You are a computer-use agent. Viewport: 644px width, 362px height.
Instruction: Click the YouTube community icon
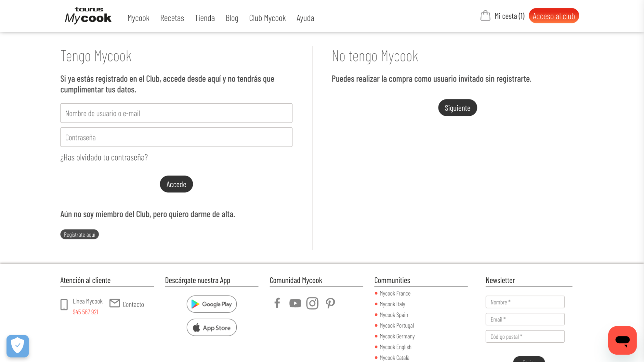coord(294,303)
